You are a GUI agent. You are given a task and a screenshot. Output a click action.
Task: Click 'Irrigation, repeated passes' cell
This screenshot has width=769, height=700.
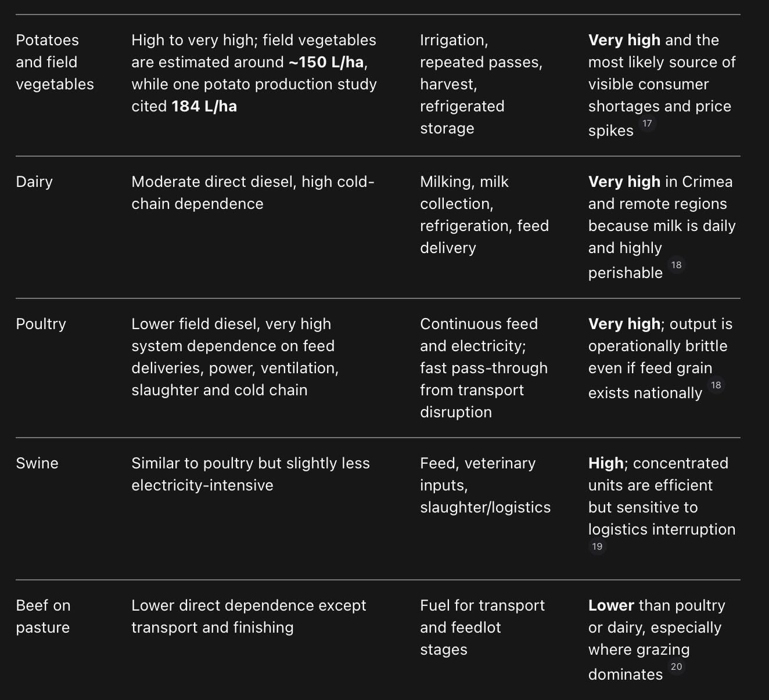tap(481, 84)
